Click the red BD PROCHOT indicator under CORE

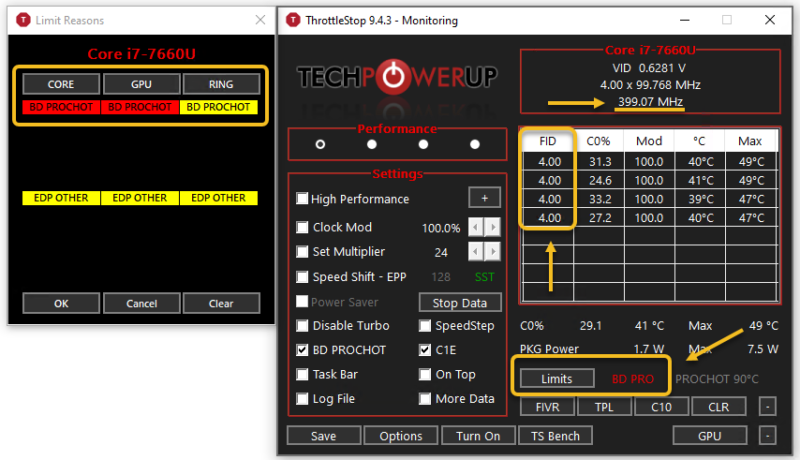click(x=60, y=106)
